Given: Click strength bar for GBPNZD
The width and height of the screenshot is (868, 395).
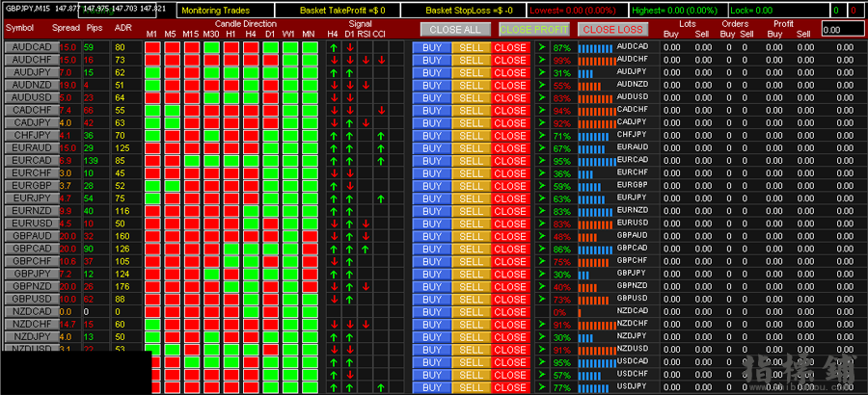Looking at the screenshot, I should [x=588, y=288].
